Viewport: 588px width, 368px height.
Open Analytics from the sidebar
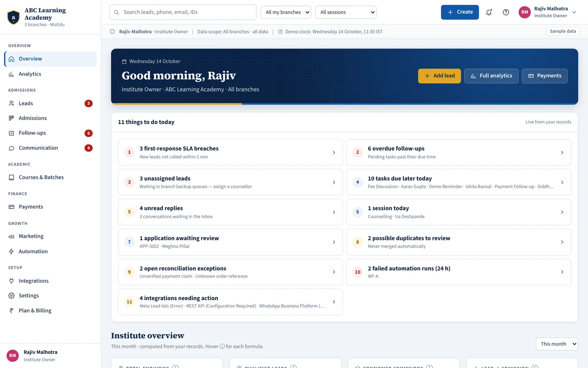pyautogui.click(x=50, y=74)
